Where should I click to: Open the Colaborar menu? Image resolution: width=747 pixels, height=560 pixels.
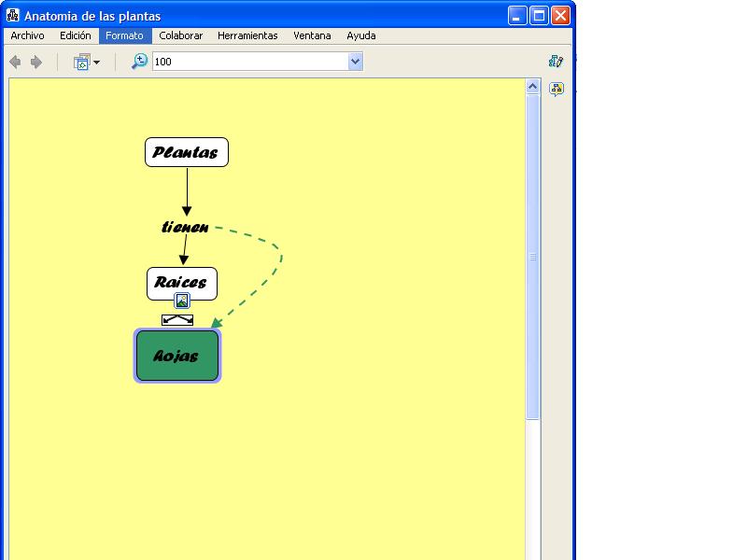click(x=180, y=35)
